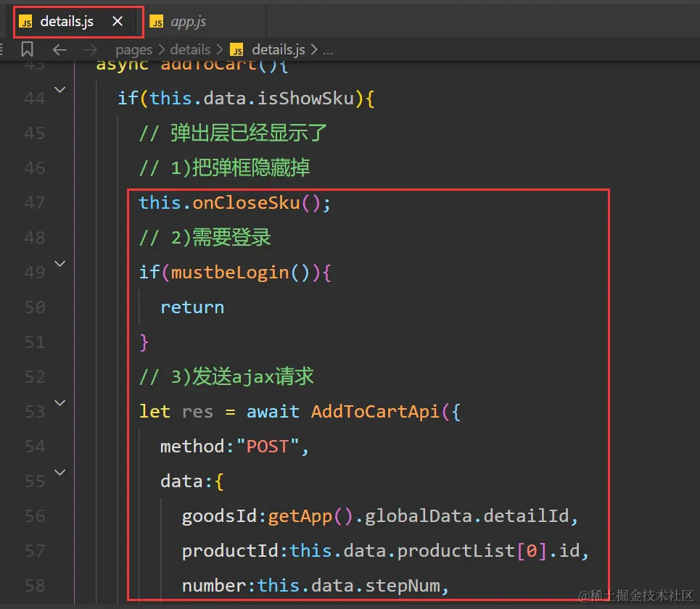The height and width of the screenshot is (609, 700).
Task: Click the closing brace on line 51
Action: 144,343
